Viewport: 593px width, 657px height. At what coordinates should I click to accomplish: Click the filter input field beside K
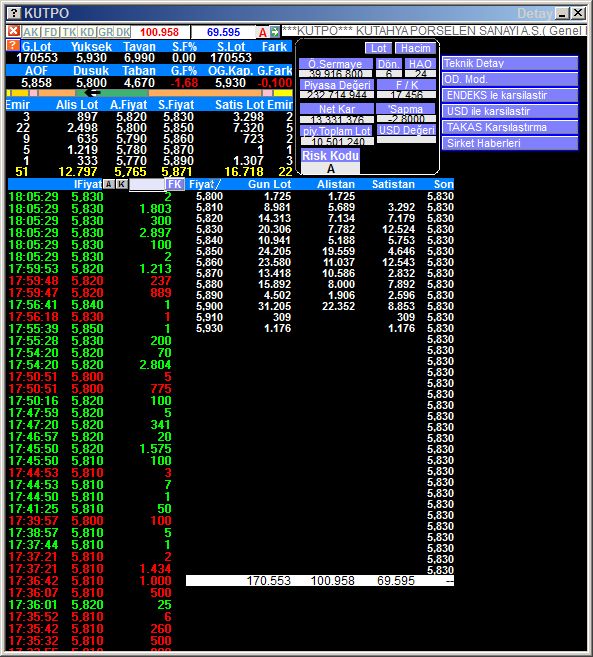(x=146, y=184)
